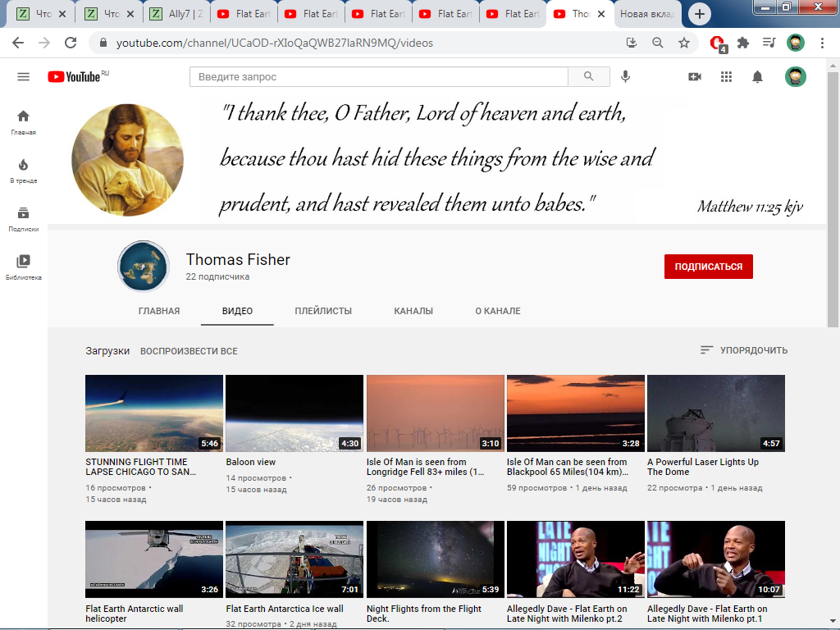
Task: Bookmark this page with star icon
Action: pyautogui.click(x=683, y=43)
